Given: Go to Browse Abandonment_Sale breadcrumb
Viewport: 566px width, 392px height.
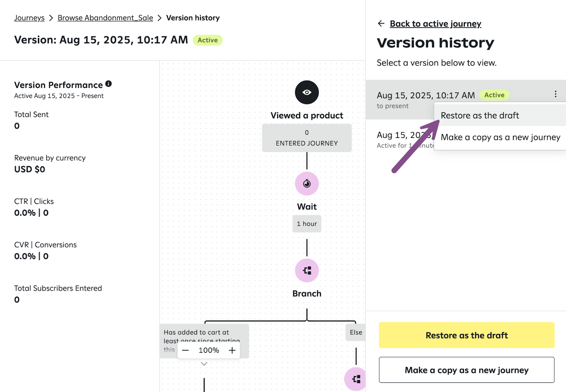Looking at the screenshot, I should 105,18.
